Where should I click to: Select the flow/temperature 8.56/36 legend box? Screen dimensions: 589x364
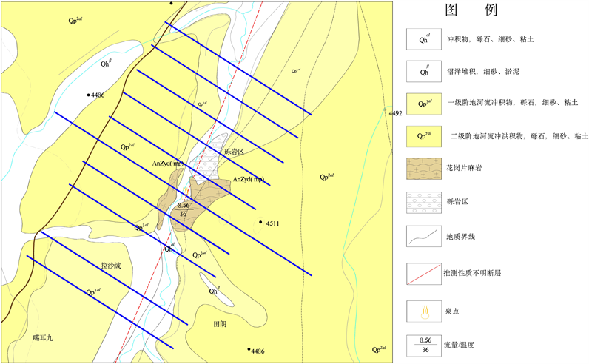click(424, 345)
